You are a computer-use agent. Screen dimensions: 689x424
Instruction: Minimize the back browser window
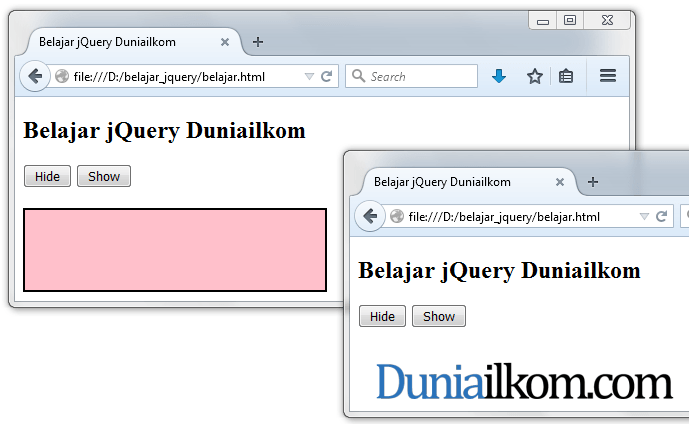click(543, 21)
